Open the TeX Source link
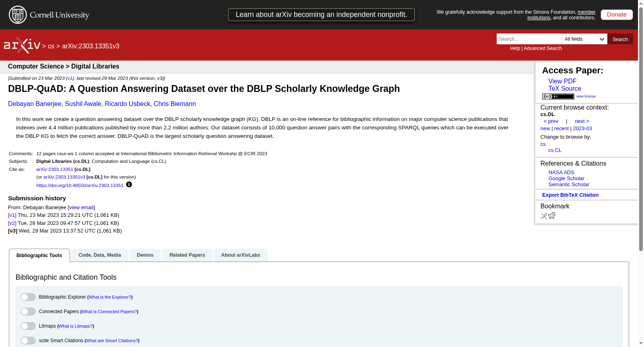The width and height of the screenshot is (644, 347). [x=565, y=89]
